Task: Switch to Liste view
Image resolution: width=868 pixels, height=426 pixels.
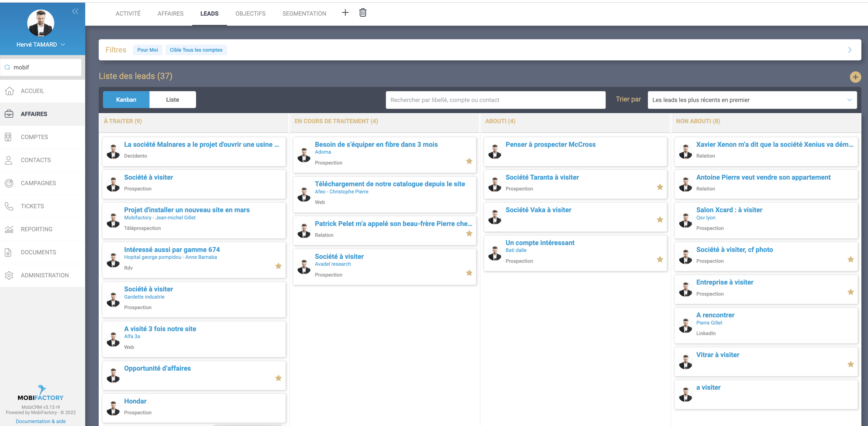Action: point(173,100)
